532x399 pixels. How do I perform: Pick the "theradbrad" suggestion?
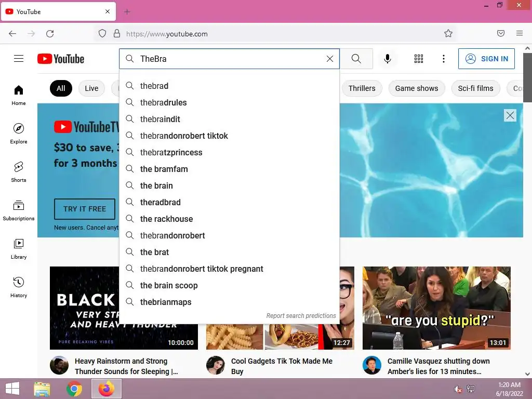click(x=229, y=202)
